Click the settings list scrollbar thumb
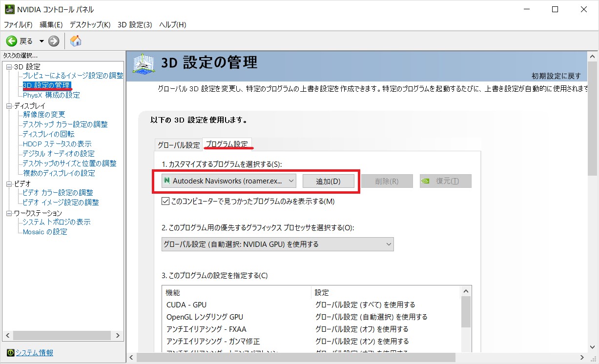Screen dimensions: 599x364 466,311
